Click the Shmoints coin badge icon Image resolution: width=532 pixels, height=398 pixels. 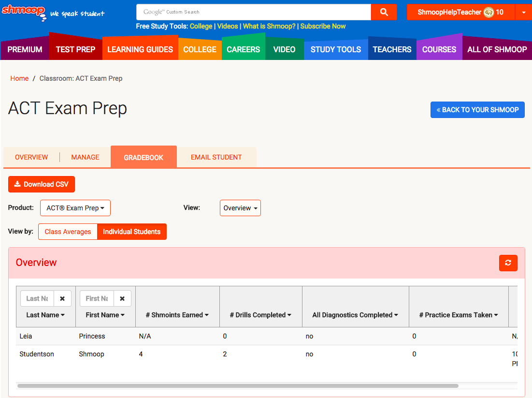coord(489,12)
